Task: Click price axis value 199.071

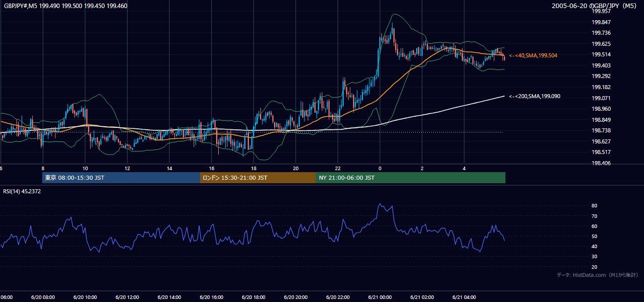Action: coord(601,98)
